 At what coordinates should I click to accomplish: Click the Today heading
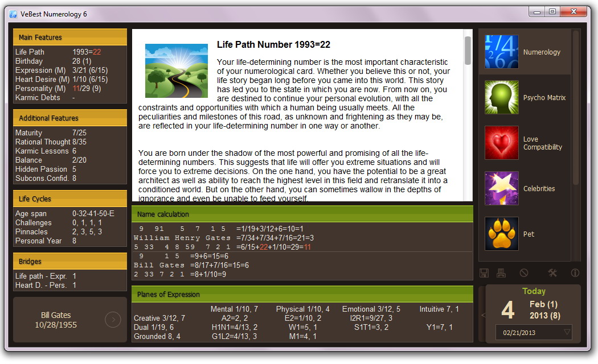[x=534, y=291]
